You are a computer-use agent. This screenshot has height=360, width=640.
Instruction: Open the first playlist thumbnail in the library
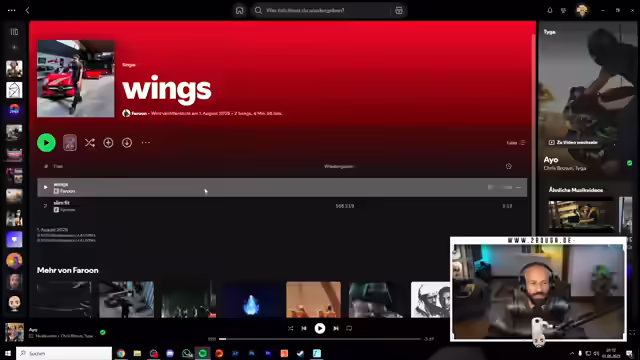point(14,69)
